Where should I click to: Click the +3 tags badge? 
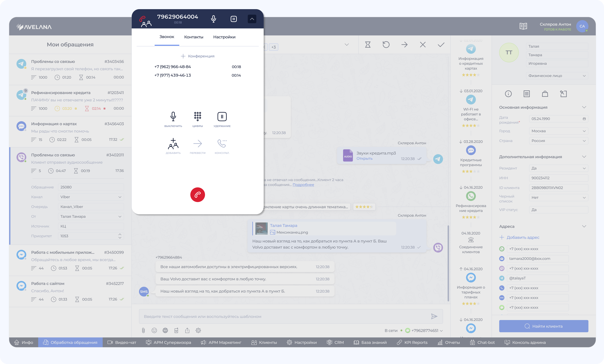274,47
